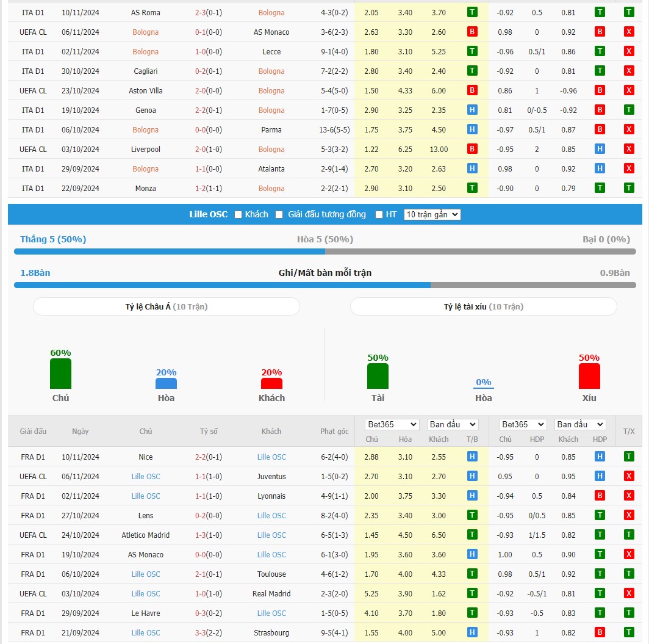Open the Ban đầu dropdown above the handicap HDP result column
Viewport: 649px width, 644px height.
[x=580, y=424]
